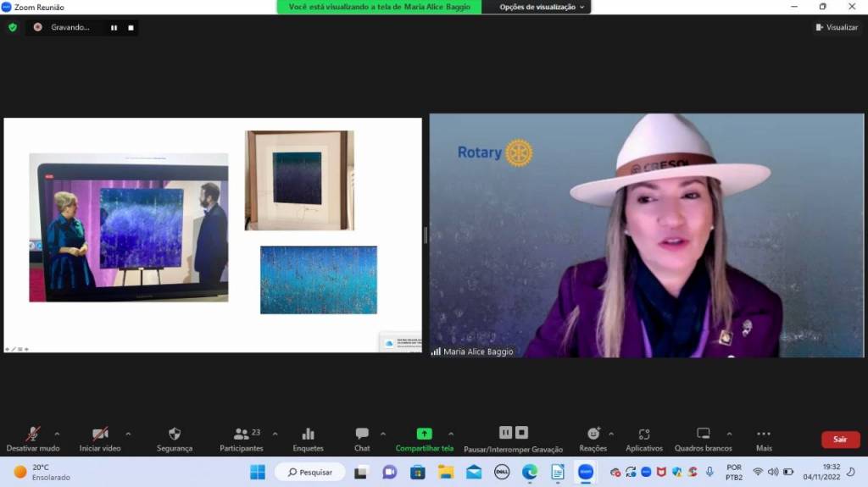
Task: Open Aplicativos in Zoom toolbar
Action: [x=643, y=434]
